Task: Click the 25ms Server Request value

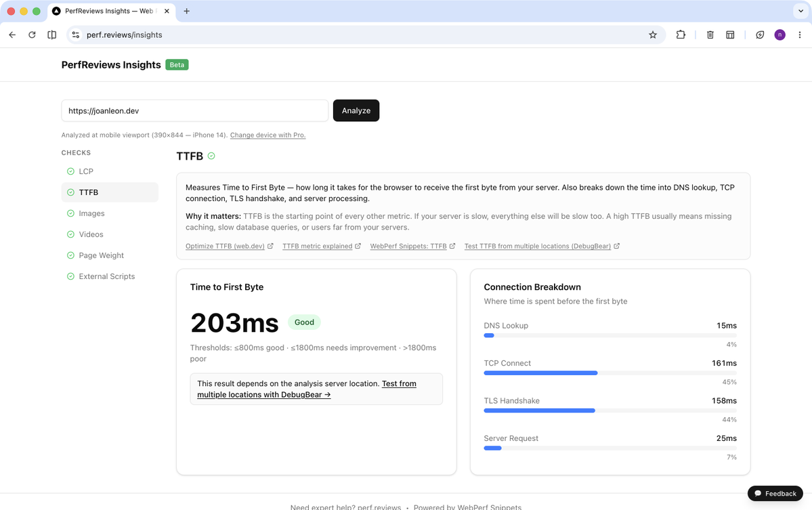Action: click(727, 438)
